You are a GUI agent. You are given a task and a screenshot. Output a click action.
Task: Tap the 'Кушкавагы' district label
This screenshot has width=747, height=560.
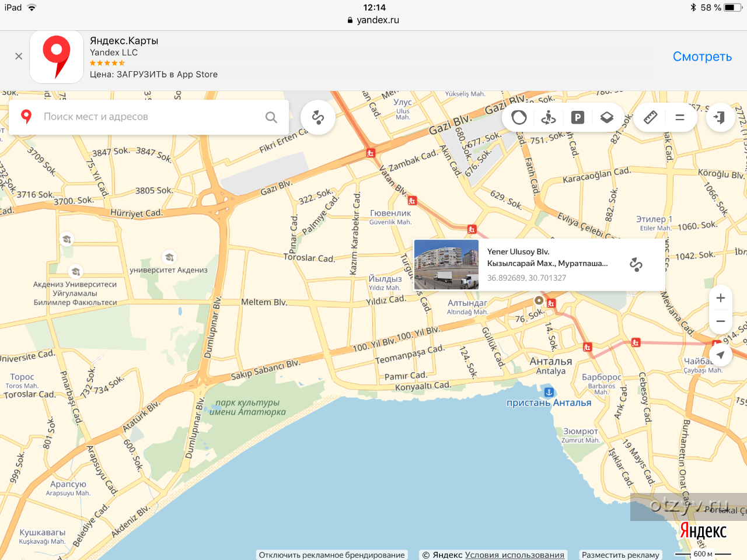[43, 532]
